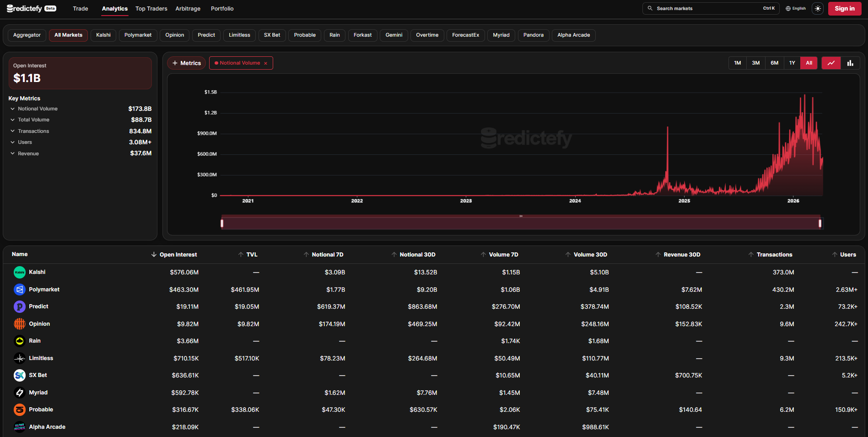The height and width of the screenshot is (437, 868).
Task: Click the Name column header
Action: 20,254
